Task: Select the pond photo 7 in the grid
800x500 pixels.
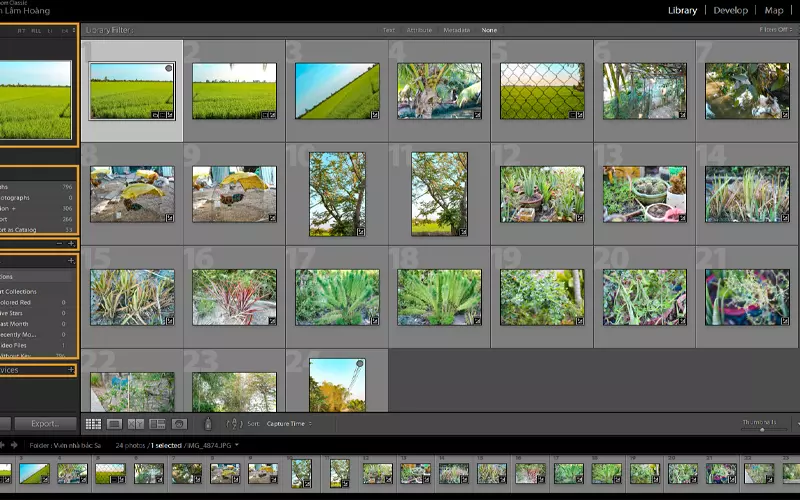Action: click(x=747, y=91)
